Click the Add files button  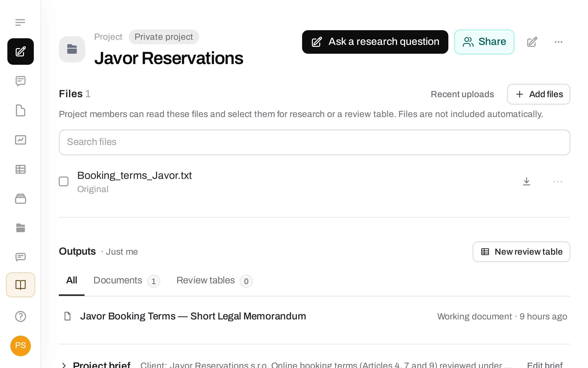[539, 94]
